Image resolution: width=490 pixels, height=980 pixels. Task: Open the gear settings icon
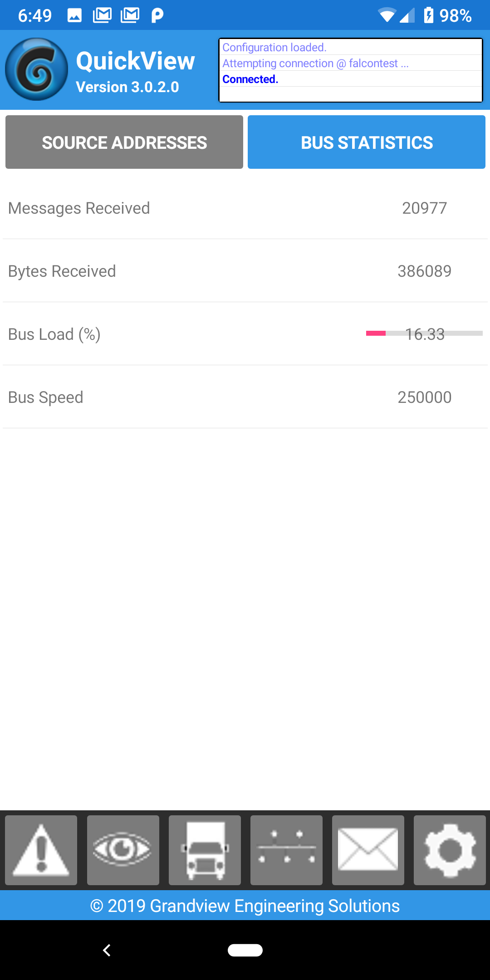click(450, 850)
